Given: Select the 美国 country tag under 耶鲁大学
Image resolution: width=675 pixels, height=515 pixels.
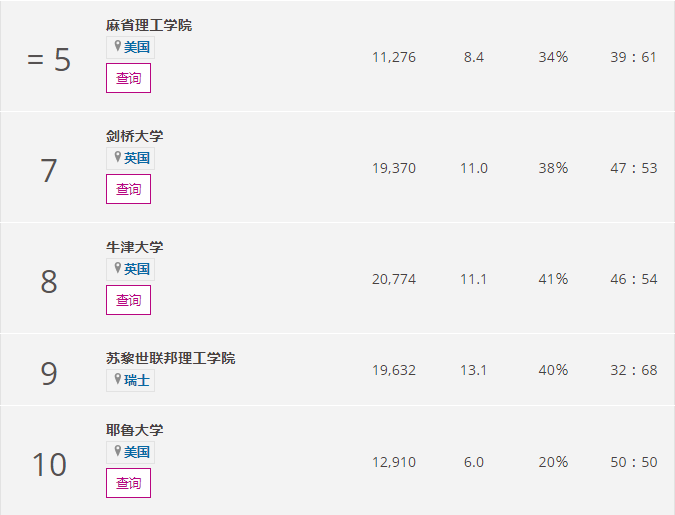Looking at the screenshot, I should point(137,452).
